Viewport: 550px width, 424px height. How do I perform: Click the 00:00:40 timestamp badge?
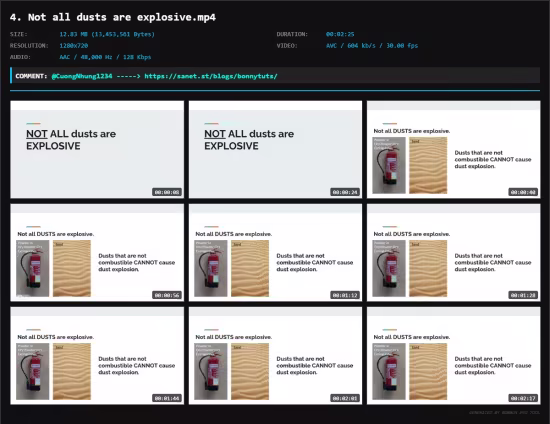click(x=523, y=192)
